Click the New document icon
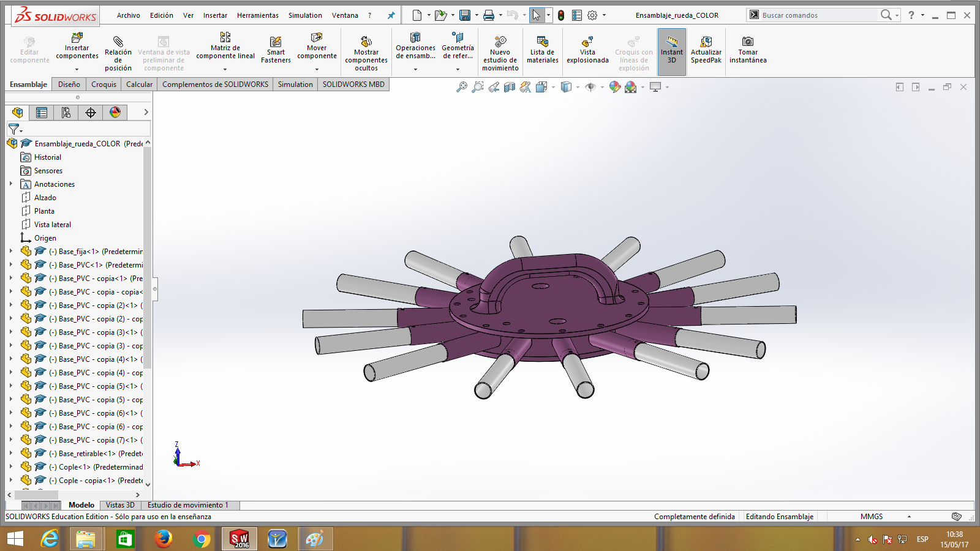Viewport: 980px width, 551px height. [417, 15]
